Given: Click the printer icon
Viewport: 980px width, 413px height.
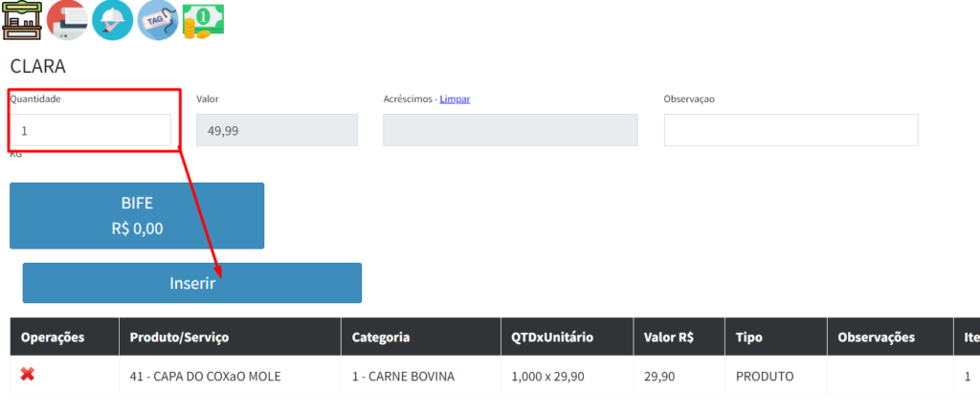Looking at the screenshot, I should [67, 19].
